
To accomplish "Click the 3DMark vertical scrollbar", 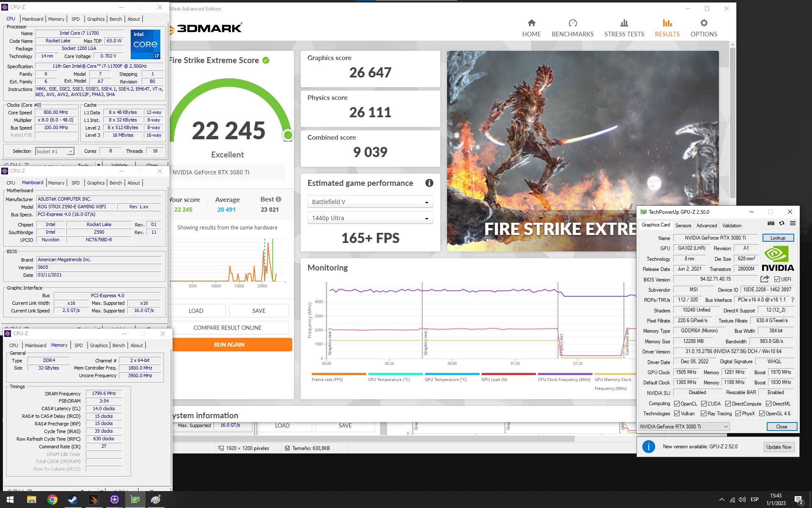I will pos(732,123).
